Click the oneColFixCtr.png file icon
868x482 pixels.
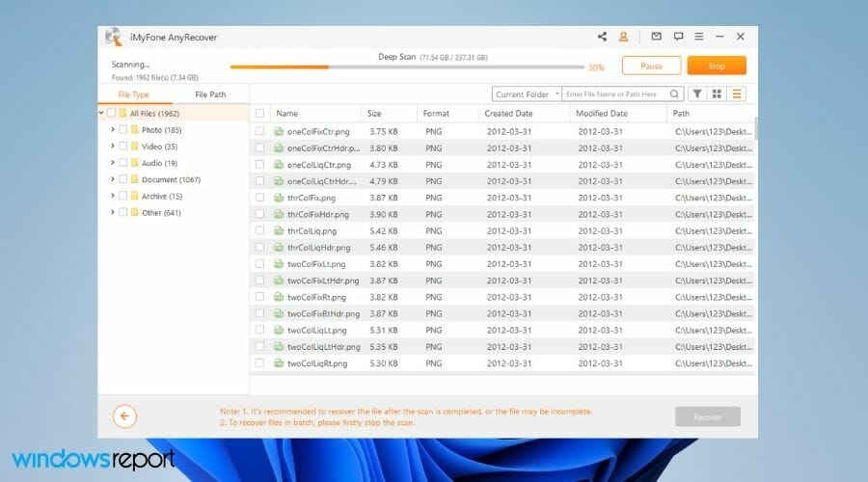coord(279,131)
